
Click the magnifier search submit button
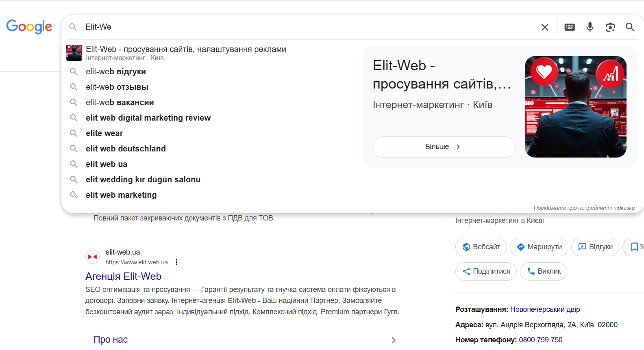(630, 27)
